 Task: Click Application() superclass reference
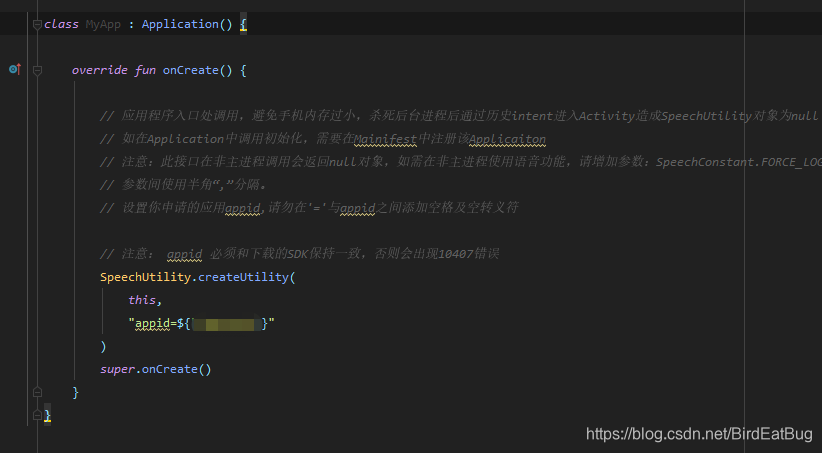click(187, 24)
